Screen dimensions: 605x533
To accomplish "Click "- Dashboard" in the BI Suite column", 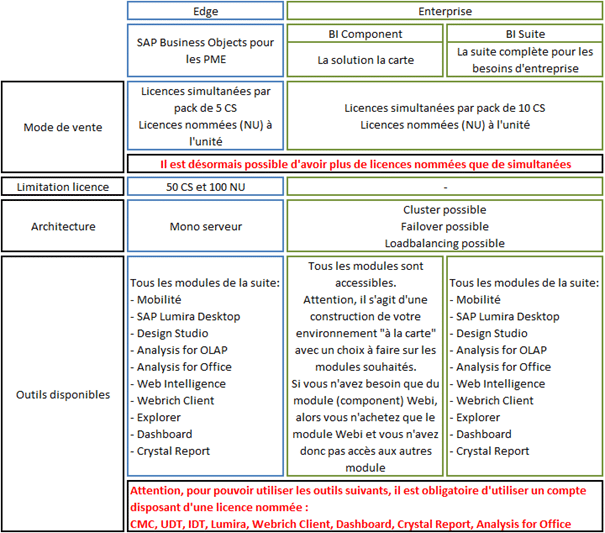I will [481, 434].
